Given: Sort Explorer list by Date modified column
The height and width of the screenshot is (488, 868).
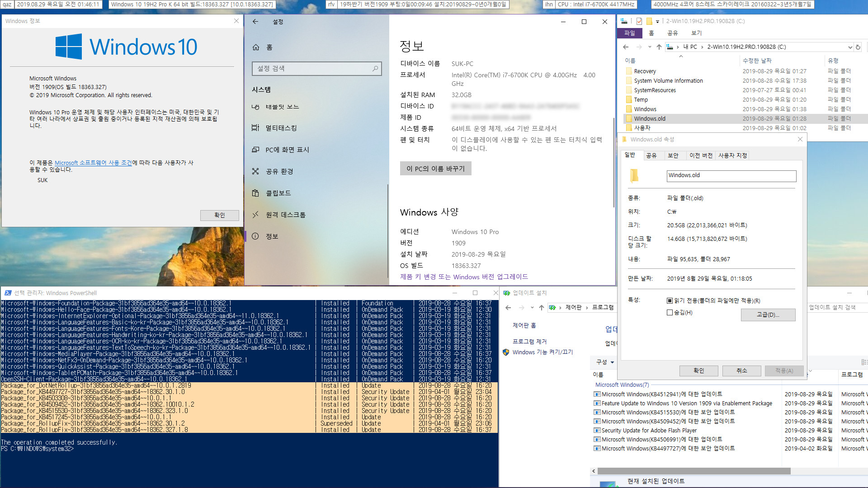Looking at the screenshot, I should (x=757, y=61).
